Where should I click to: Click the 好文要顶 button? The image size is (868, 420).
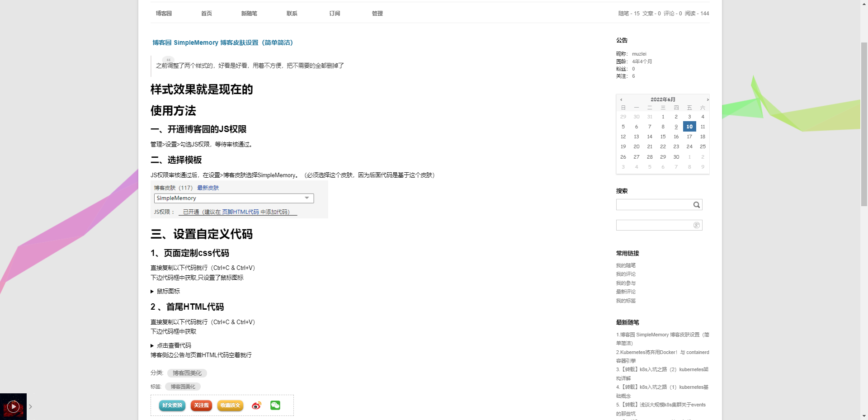(172, 406)
